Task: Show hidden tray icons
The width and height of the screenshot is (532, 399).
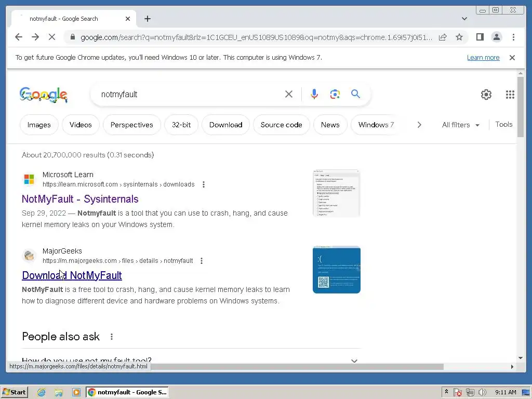Action: [446, 392]
